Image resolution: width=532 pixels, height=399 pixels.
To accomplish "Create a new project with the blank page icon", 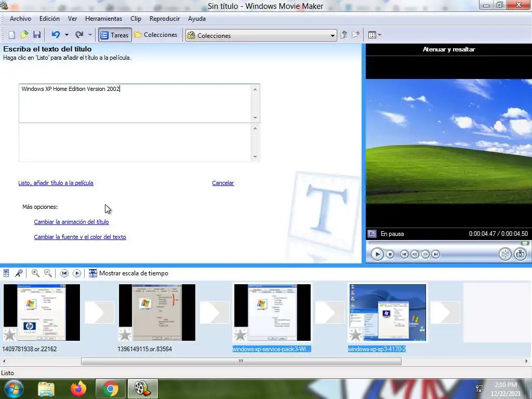I will (12, 35).
